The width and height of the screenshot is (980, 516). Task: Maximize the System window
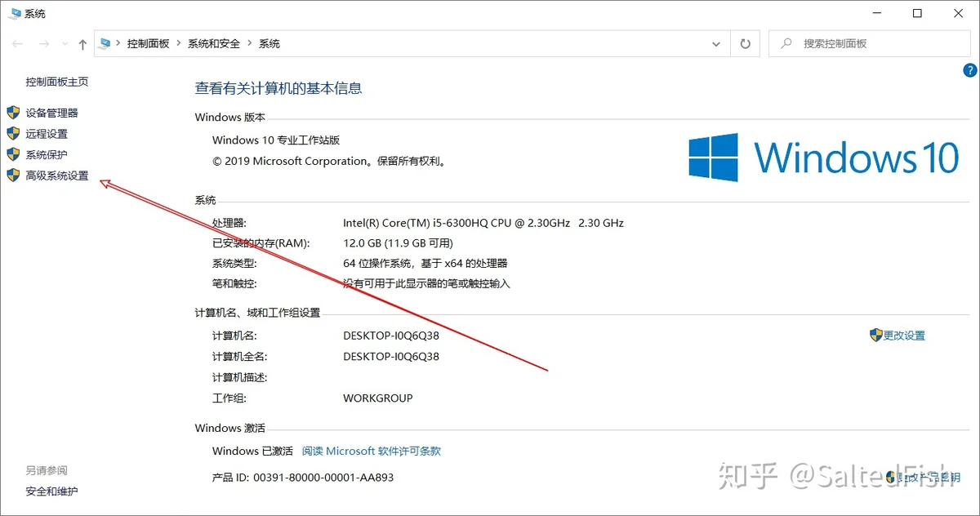917,13
